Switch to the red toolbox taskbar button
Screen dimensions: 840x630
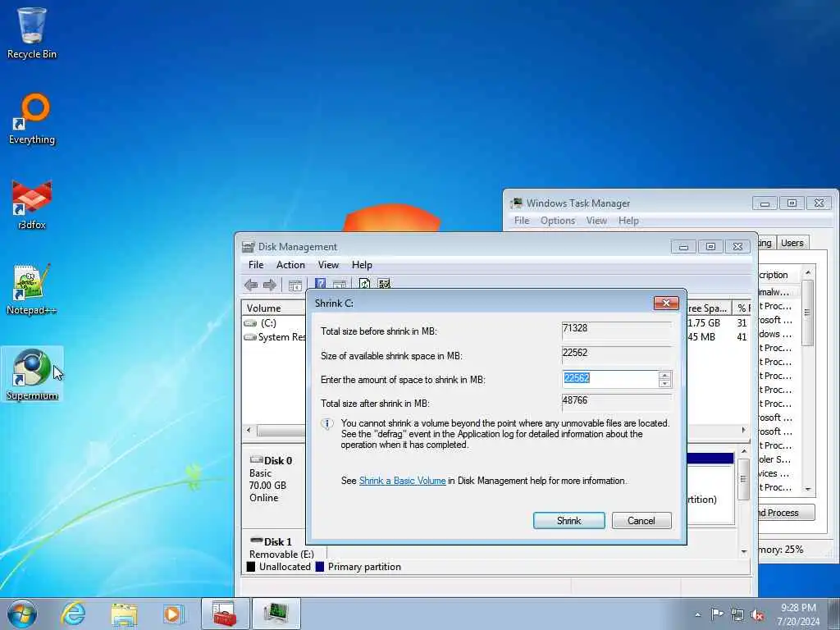(225, 614)
